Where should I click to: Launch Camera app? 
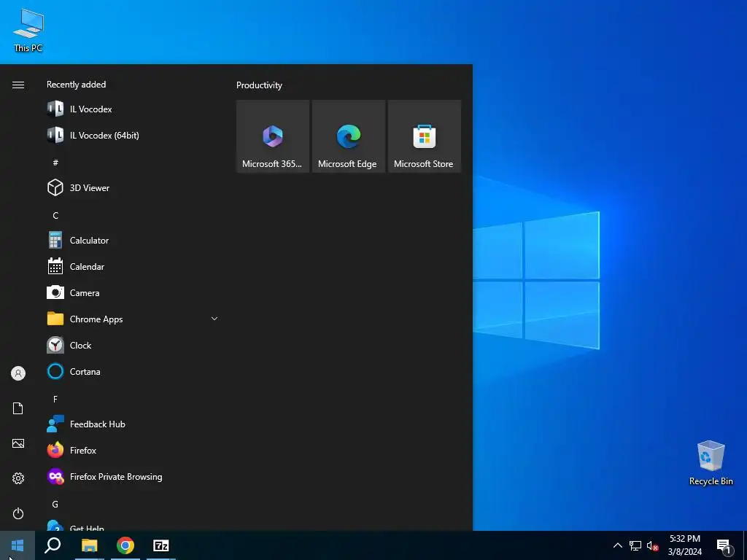point(133,293)
